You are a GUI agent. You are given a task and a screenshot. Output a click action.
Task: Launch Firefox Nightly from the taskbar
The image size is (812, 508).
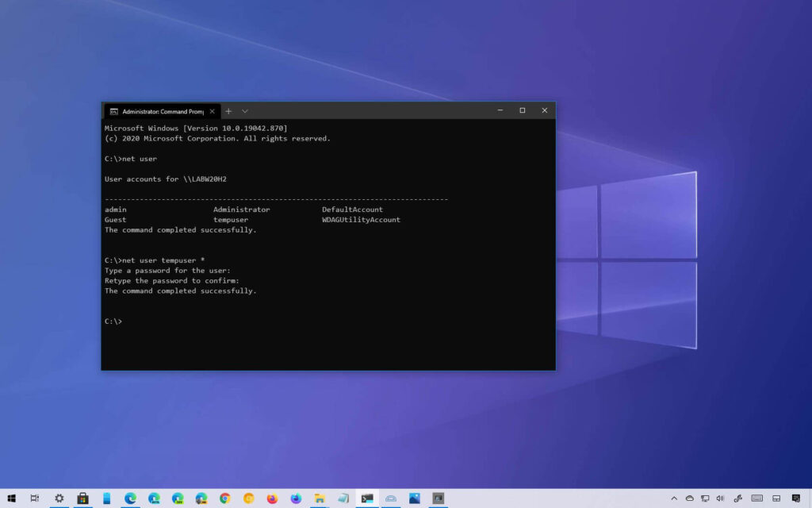[x=297, y=498]
